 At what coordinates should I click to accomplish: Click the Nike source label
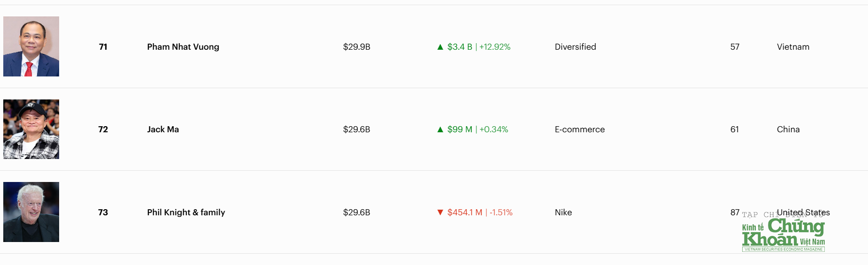563,212
